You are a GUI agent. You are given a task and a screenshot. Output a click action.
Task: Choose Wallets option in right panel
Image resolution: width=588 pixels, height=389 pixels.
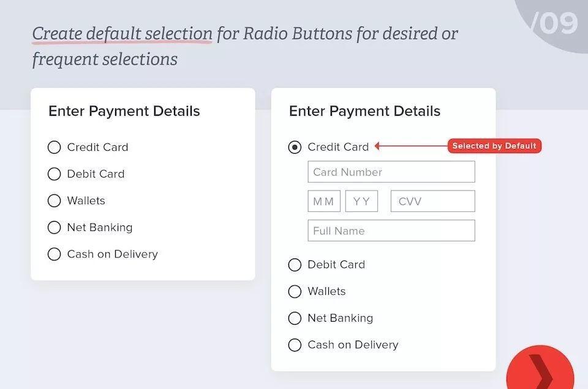(295, 292)
